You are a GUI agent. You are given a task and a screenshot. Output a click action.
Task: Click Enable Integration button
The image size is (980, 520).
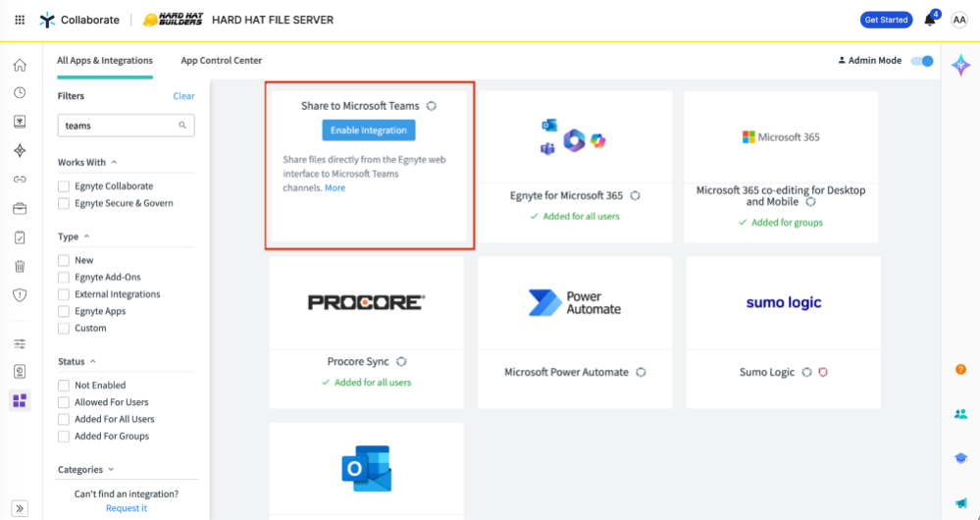369,130
